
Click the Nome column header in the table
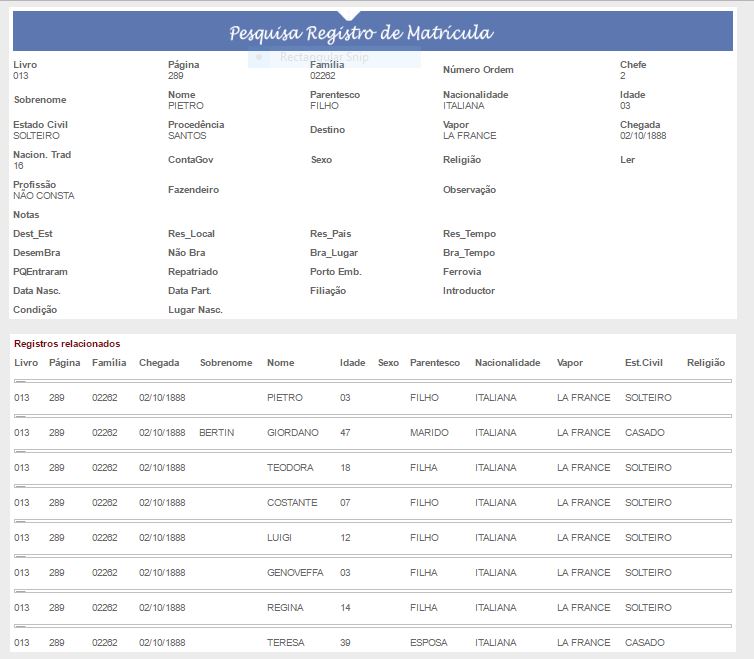pyautogui.click(x=281, y=363)
